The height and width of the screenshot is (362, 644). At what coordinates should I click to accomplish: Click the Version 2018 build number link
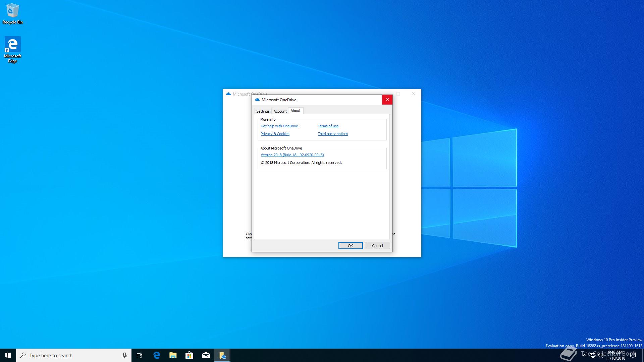tap(292, 155)
